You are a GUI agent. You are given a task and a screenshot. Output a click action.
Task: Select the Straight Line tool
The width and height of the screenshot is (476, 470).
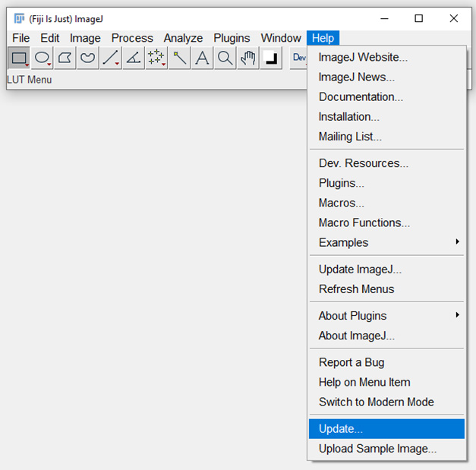(111, 58)
